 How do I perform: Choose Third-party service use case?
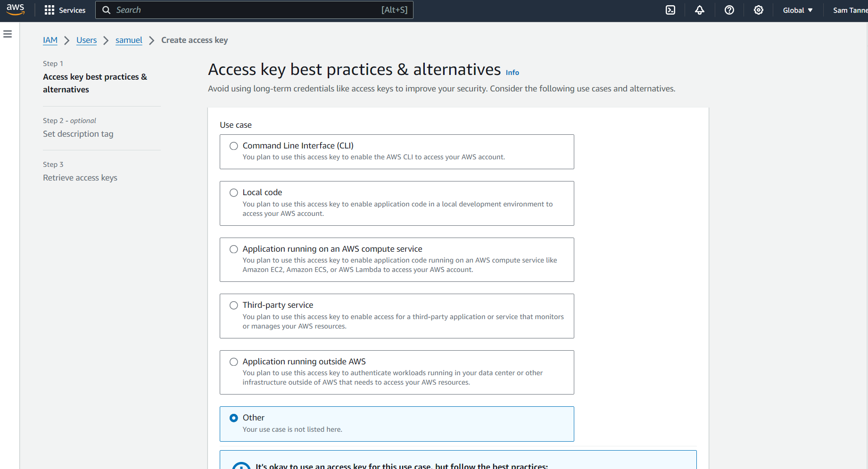tap(234, 305)
